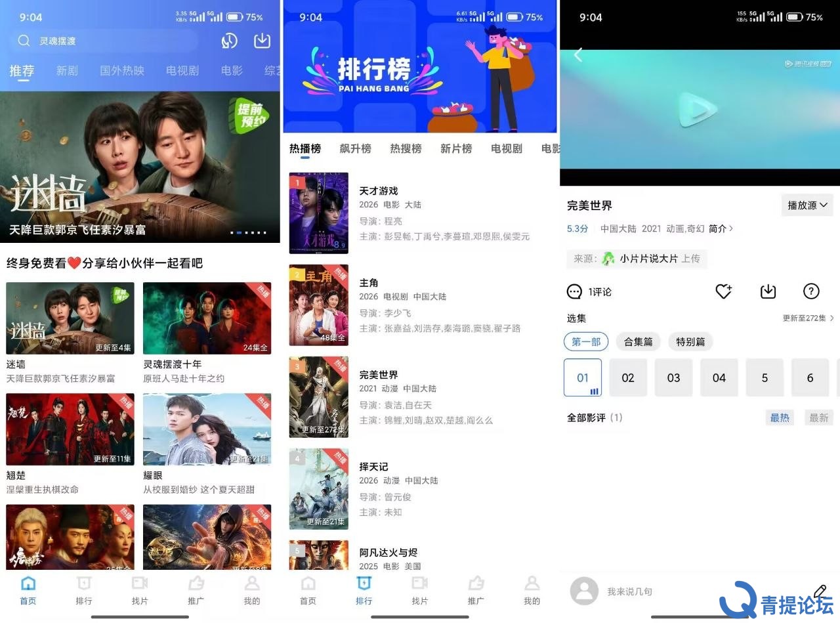Tap the 灵魂摆渡 search field
This screenshot has width=840, height=623.
[104, 41]
